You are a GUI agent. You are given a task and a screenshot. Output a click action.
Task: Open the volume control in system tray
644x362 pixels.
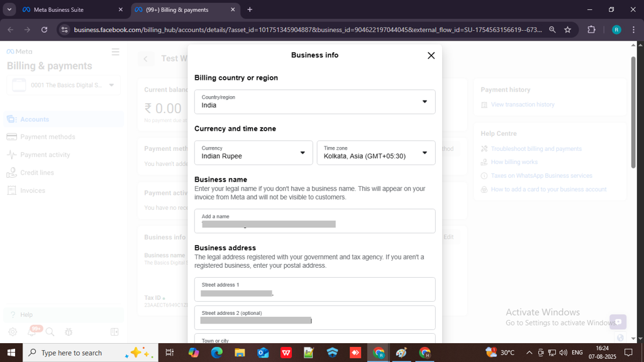coord(563,353)
